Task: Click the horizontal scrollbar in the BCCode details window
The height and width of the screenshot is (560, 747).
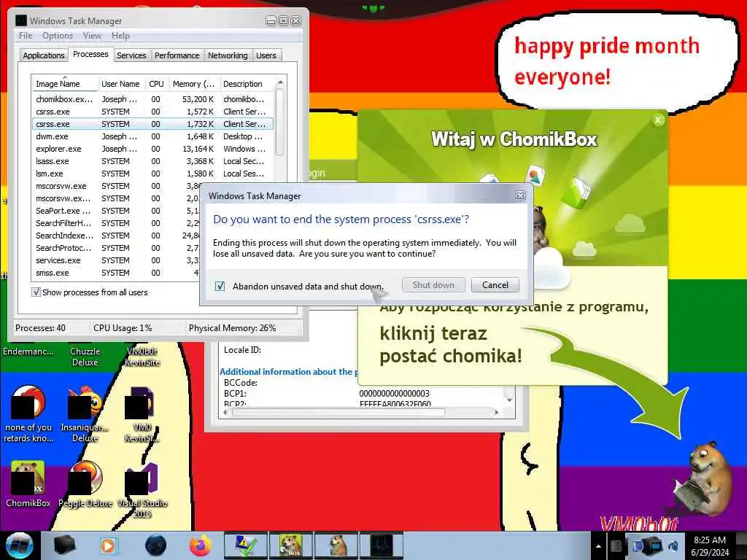Action: (x=338, y=412)
